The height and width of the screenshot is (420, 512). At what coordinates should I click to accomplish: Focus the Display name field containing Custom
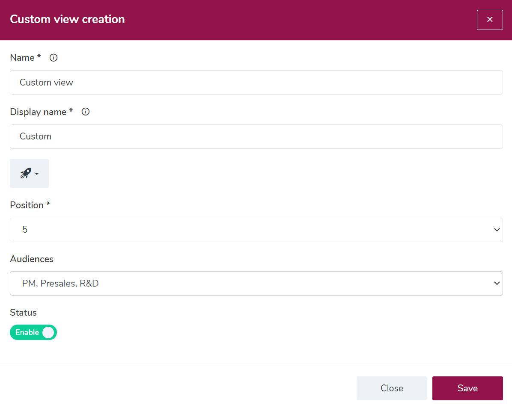(x=256, y=136)
